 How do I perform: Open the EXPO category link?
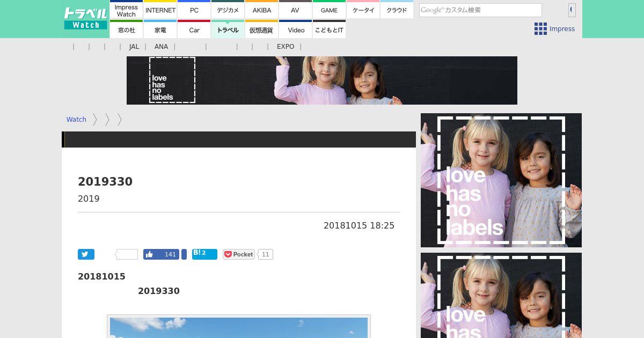point(286,47)
